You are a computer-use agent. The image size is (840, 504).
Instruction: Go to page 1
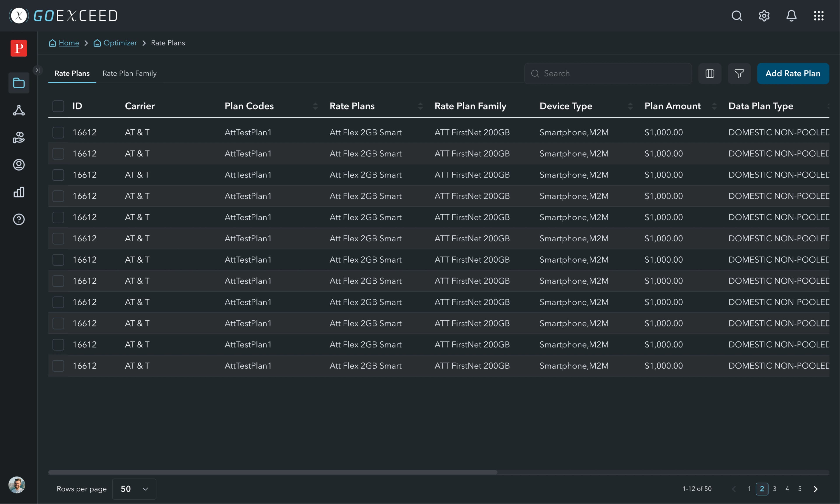pyautogui.click(x=749, y=489)
